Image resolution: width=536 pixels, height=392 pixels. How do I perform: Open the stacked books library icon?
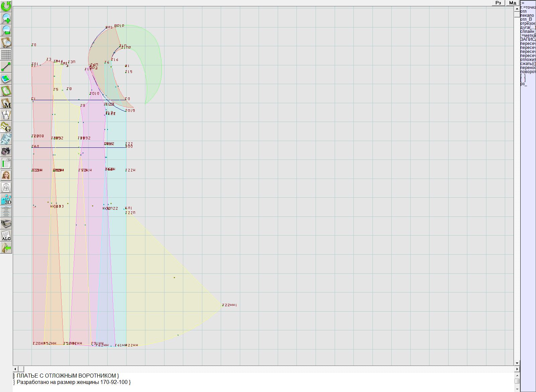point(6,223)
